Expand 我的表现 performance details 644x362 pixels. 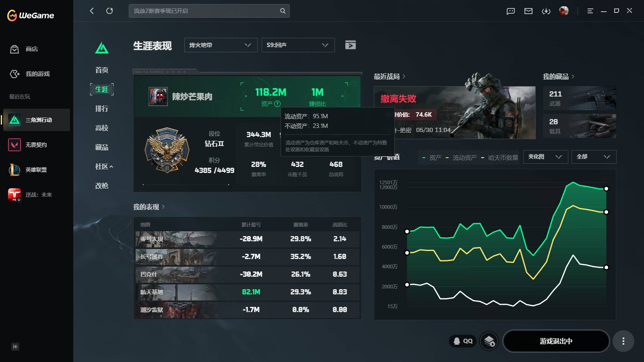tap(149, 207)
